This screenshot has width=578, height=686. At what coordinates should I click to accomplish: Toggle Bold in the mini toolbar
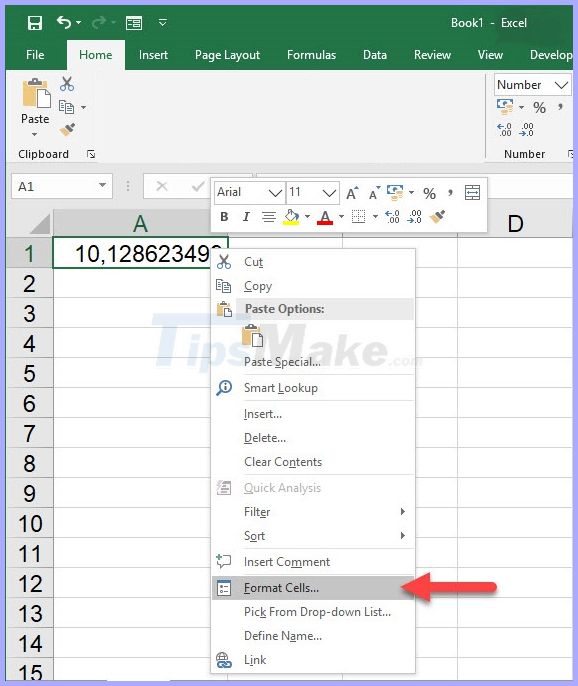224,217
